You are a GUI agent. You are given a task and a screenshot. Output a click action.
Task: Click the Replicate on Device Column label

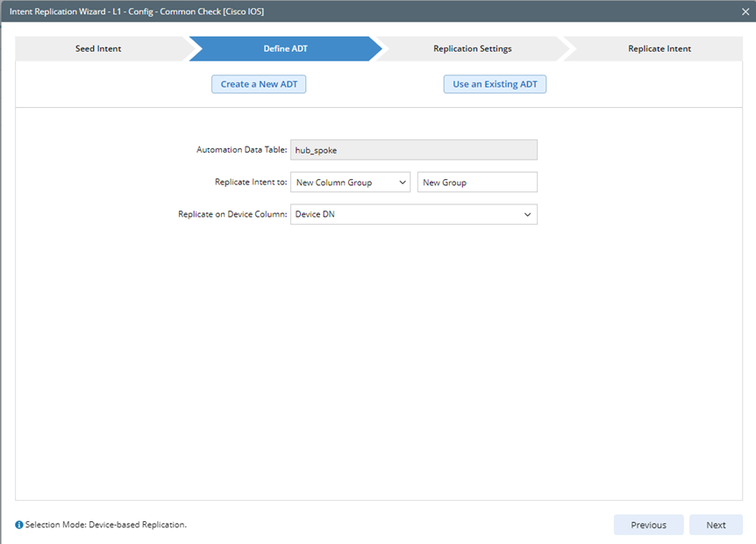click(232, 214)
